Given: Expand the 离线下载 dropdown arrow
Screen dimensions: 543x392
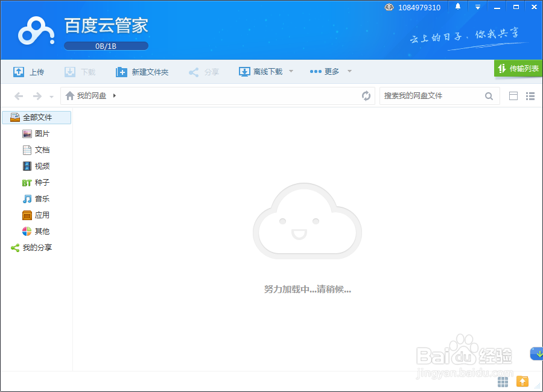Looking at the screenshot, I should pyautogui.click(x=291, y=71).
